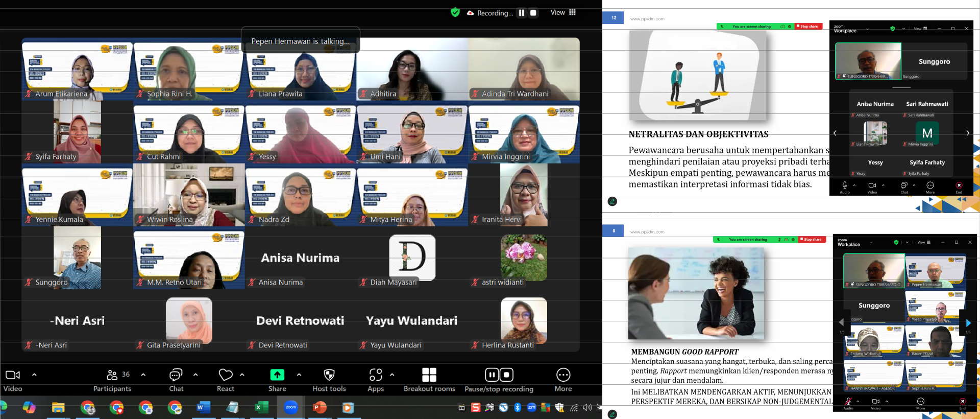Click the green encryption shield icon
This screenshot has height=419, width=980.
pos(455,13)
